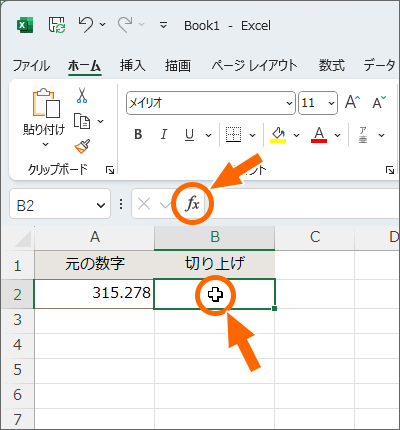The image size is (400, 430).
Task: Expand the 貼り付け options arrow
Action: 45,145
